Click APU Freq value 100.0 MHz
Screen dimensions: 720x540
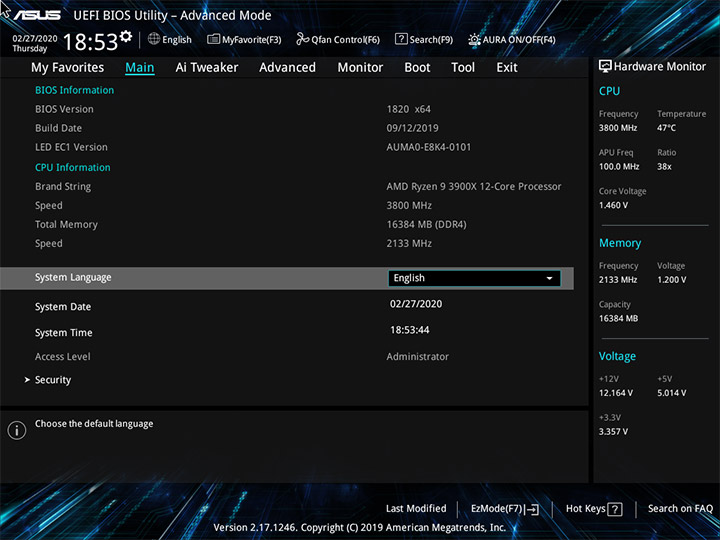point(619,167)
